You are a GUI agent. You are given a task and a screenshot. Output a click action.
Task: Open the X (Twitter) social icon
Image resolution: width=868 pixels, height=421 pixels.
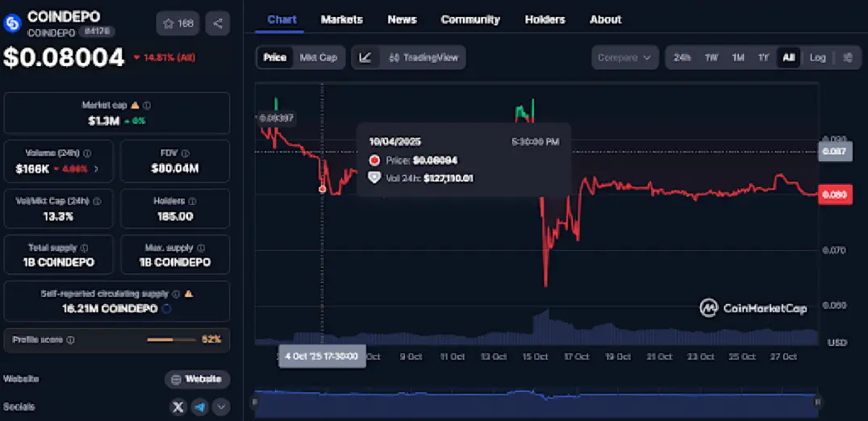[x=177, y=407]
